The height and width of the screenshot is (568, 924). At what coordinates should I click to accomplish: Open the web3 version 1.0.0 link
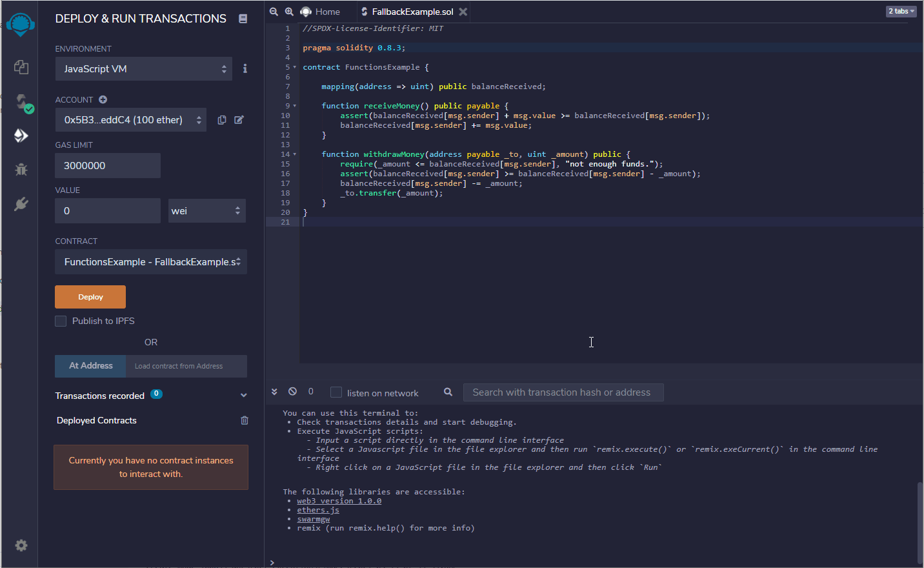coord(339,501)
